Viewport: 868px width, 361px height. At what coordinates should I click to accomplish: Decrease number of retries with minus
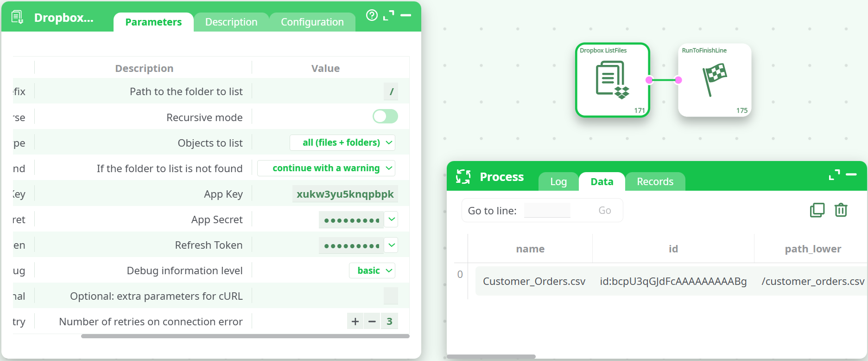point(372,322)
